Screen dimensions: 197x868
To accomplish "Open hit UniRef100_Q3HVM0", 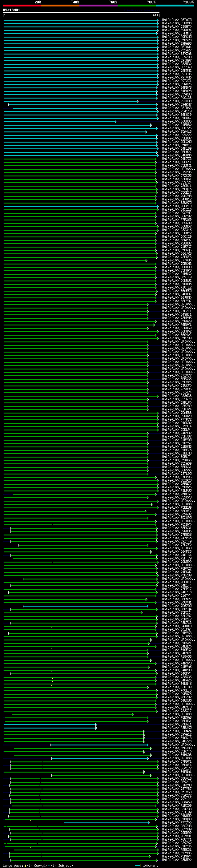I will pos(177,23).
